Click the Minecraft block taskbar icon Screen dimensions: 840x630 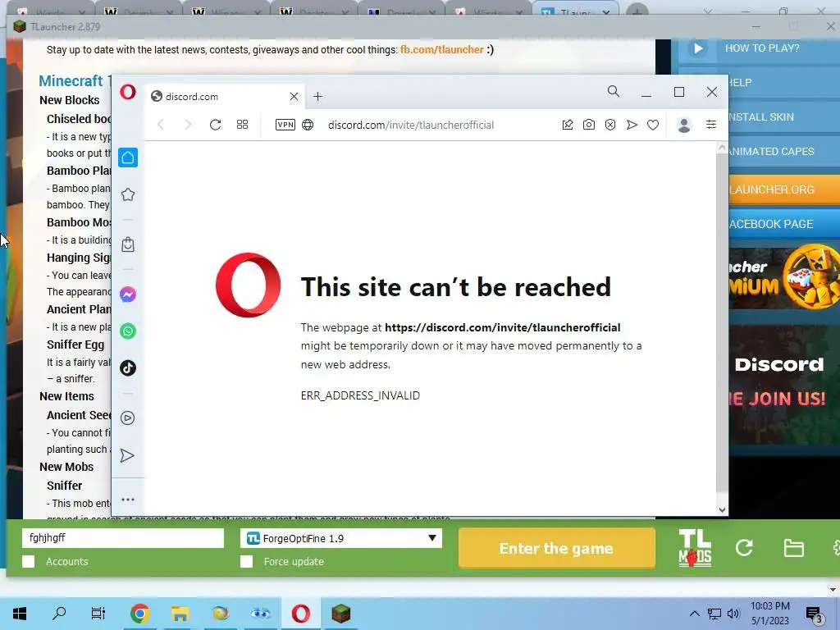(340, 614)
